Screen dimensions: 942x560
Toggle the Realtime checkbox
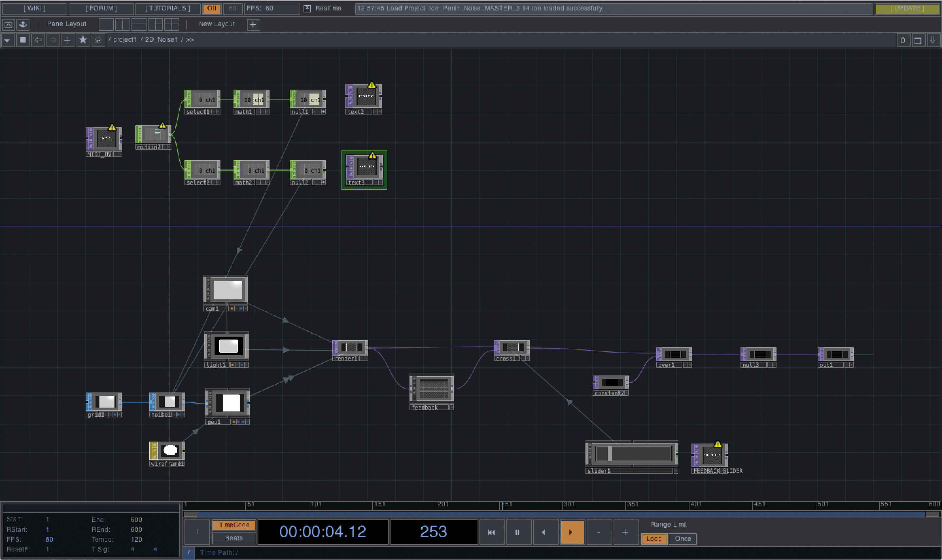307,8
